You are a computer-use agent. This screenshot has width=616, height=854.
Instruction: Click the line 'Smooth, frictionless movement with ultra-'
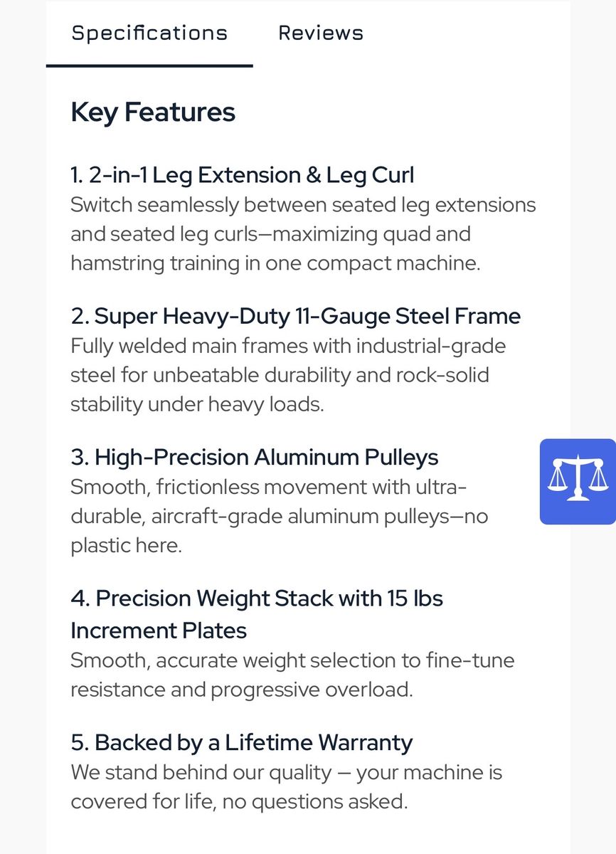coord(269,487)
